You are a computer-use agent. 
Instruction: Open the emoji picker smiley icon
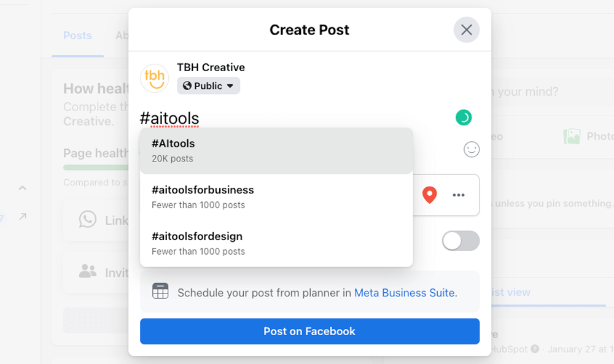point(471,149)
